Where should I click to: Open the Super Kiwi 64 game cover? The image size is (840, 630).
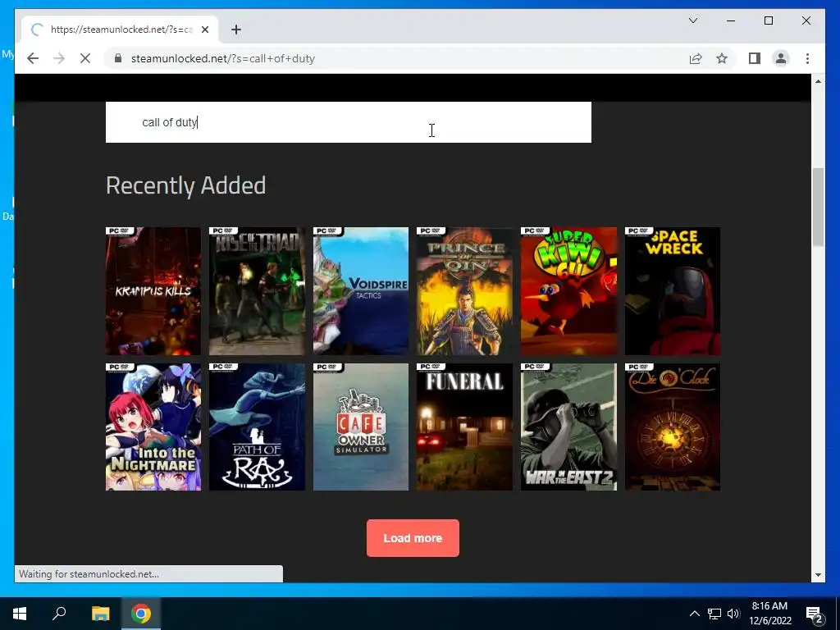coord(568,291)
